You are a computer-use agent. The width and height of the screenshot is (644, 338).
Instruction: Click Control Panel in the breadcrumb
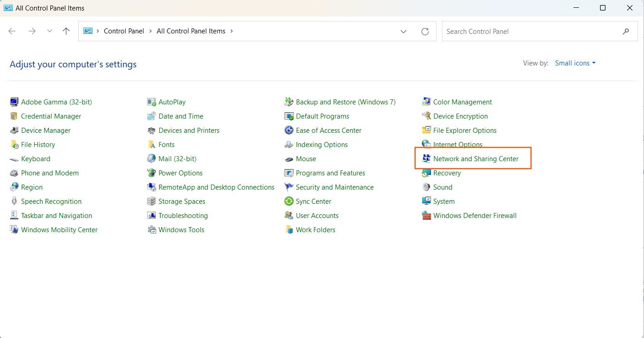pos(124,31)
